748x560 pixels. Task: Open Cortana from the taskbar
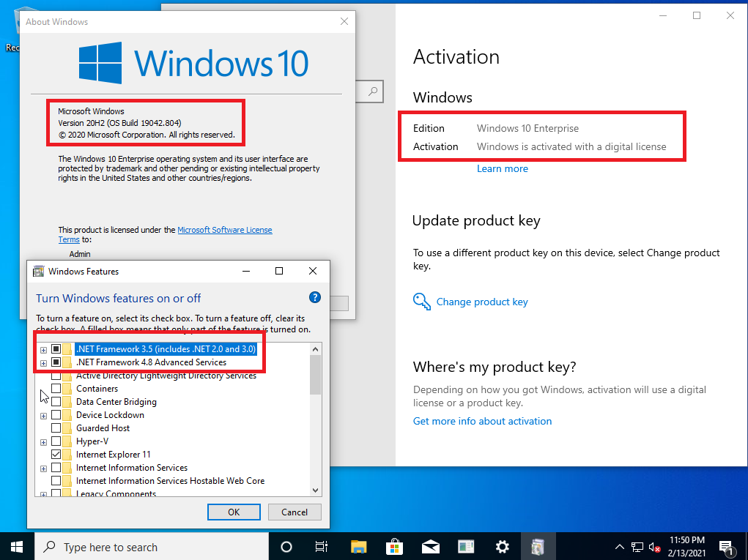coord(286,547)
